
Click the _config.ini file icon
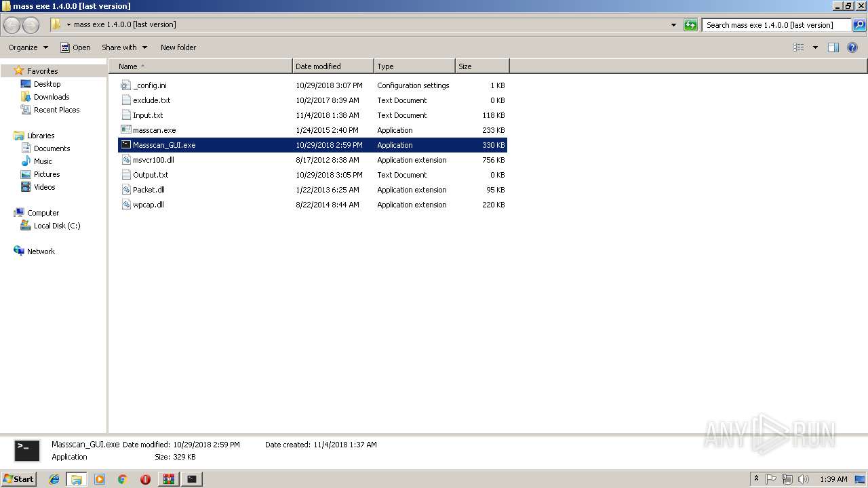[125, 85]
